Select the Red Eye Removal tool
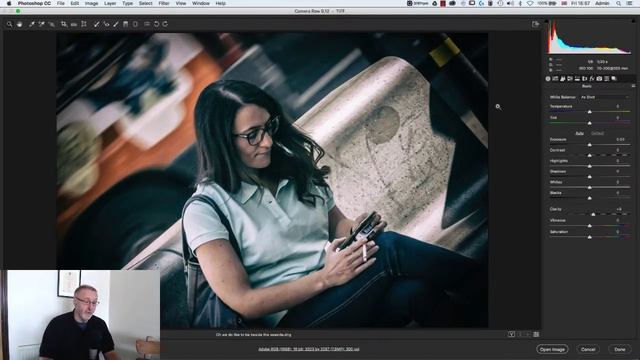This screenshot has width=640, height=360. (107, 24)
